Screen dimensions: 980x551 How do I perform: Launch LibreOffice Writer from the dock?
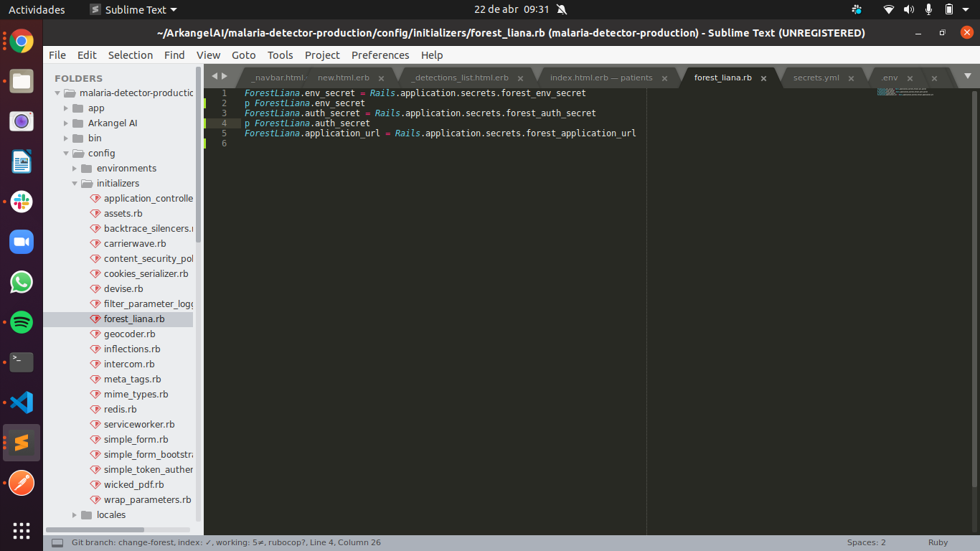click(x=22, y=161)
